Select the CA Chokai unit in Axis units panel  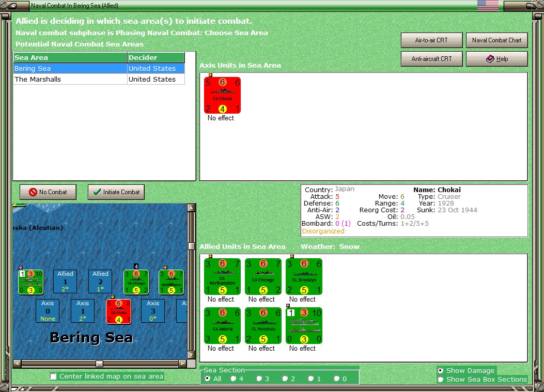[222, 96]
